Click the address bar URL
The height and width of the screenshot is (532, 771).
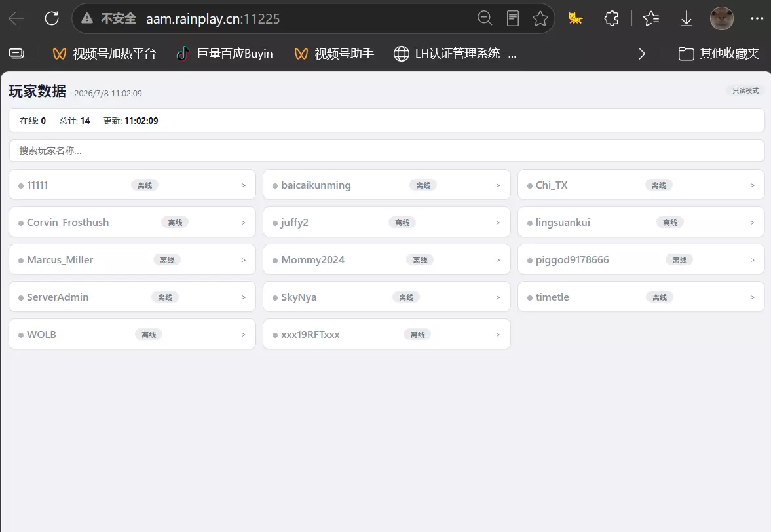213,19
